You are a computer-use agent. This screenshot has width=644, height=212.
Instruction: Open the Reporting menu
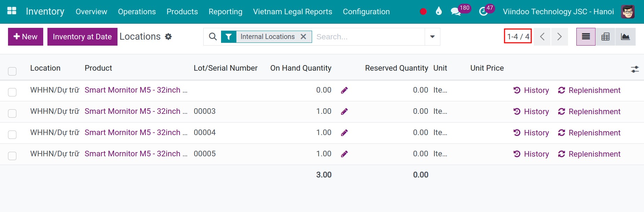pos(225,11)
